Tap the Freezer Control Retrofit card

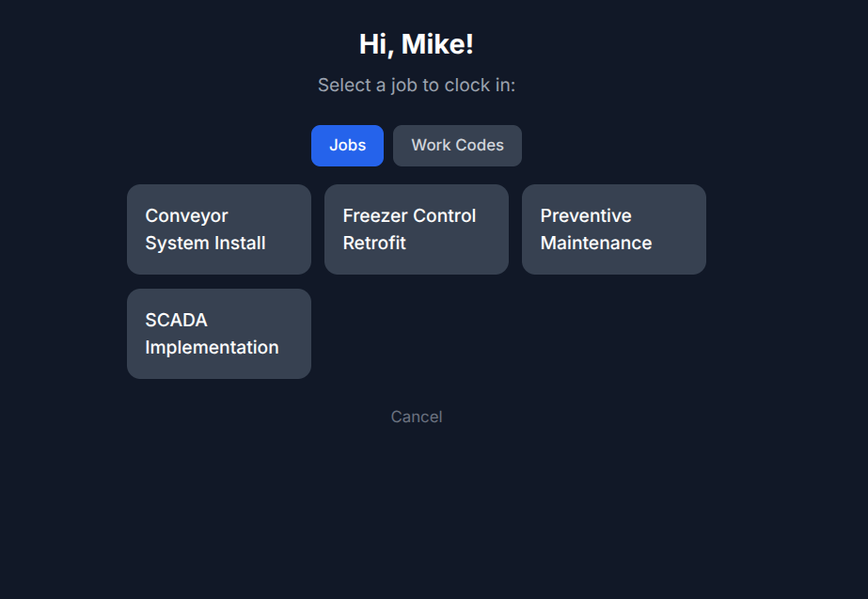tap(417, 229)
